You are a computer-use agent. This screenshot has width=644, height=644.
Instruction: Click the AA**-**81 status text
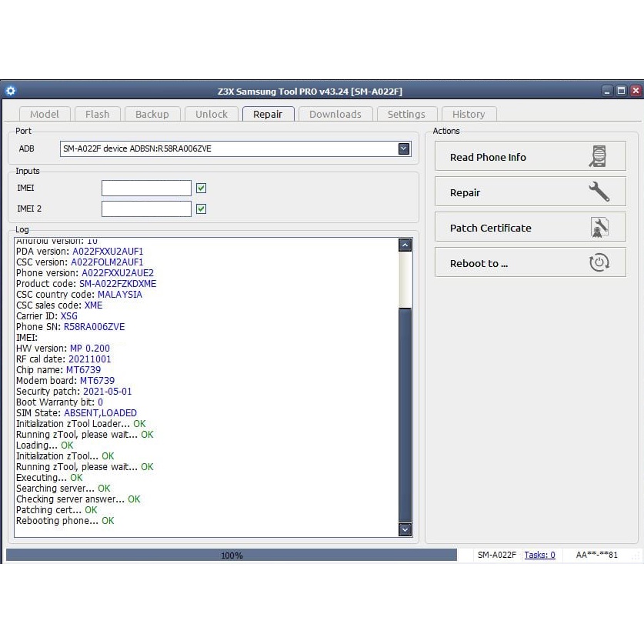pyautogui.click(x=596, y=555)
